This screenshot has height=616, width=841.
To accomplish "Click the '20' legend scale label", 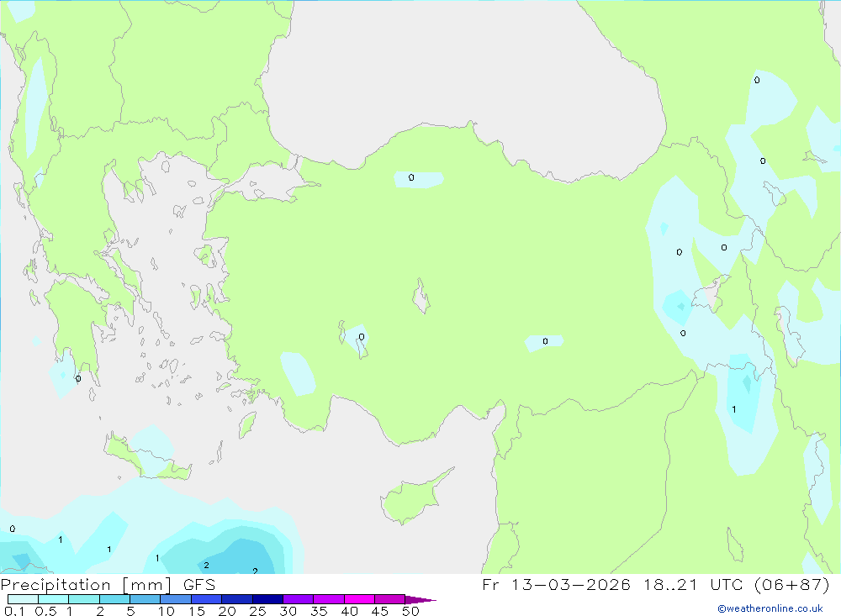I will click(x=227, y=611).
